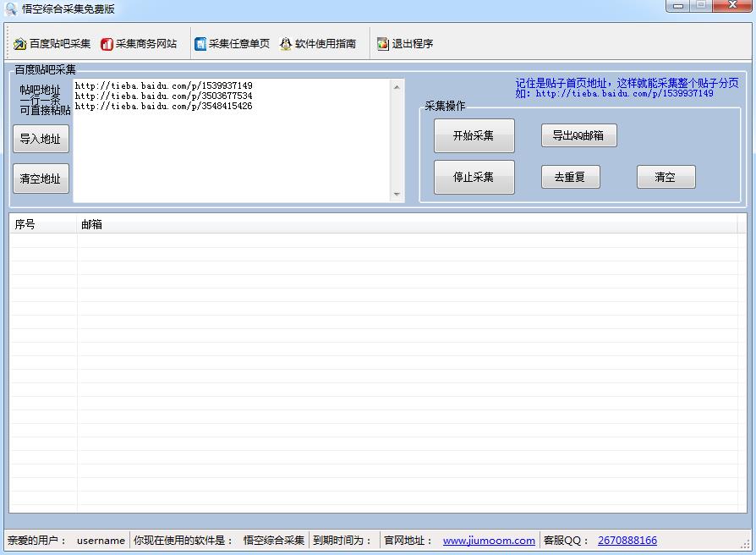Select URL line ending 3548415426
The height and width of the screenshot is (555, 756).
[x=164, y=106]
